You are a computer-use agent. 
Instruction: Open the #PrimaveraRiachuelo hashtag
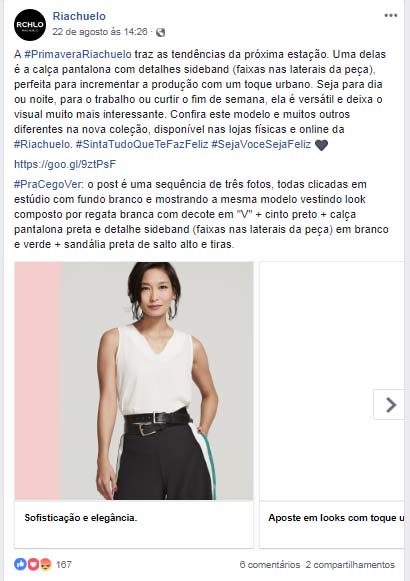pyautogui.click(x=78, y=54)
